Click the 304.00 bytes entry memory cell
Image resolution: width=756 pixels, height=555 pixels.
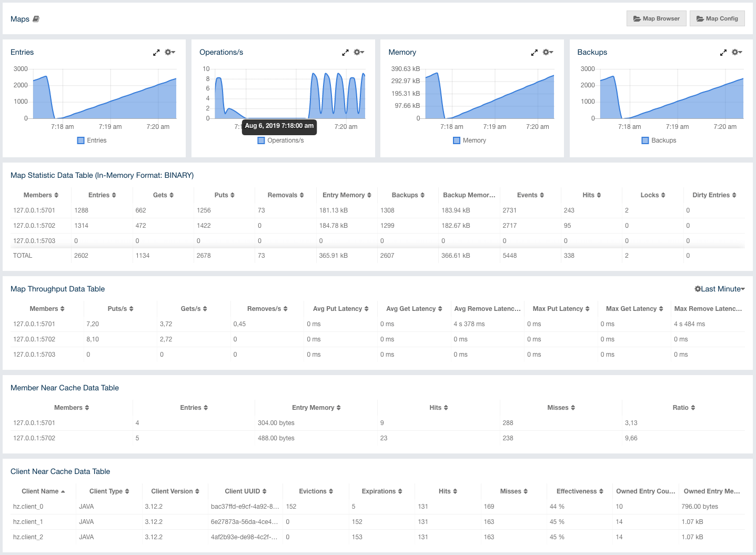276,423
